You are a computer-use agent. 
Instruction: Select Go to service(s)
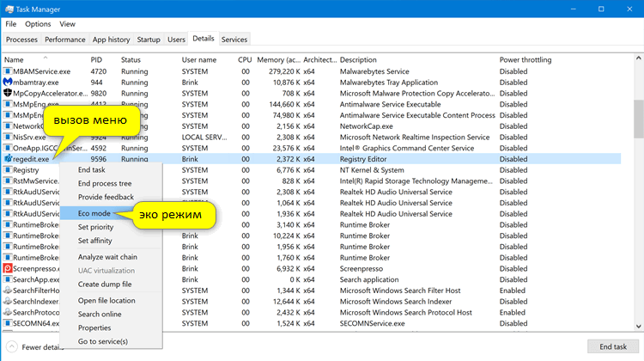click(111, 341)
